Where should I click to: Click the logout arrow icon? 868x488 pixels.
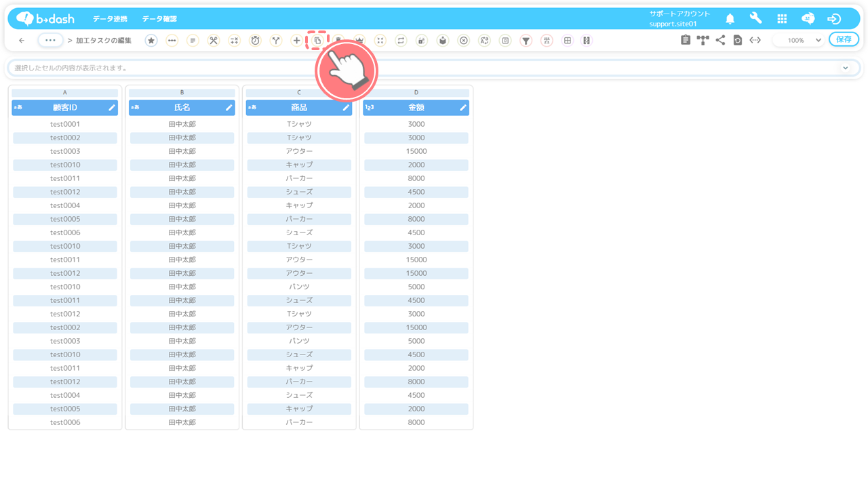tap(835, 19)
